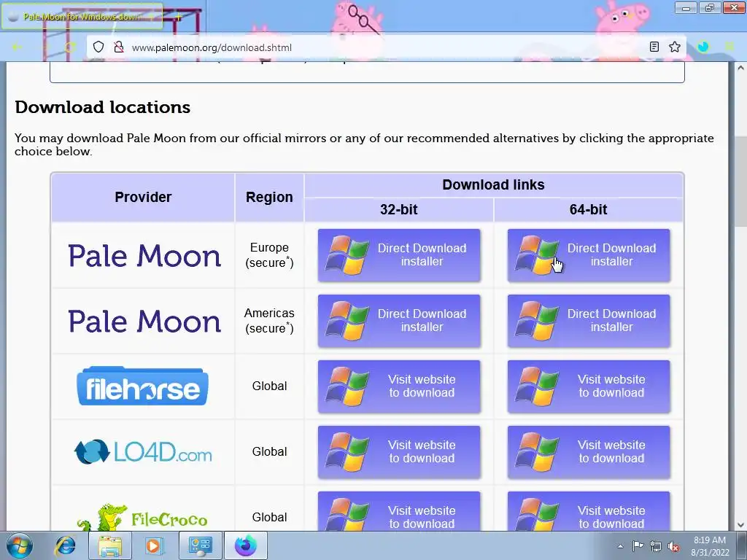Click the muted volume tray icon
The image size is (747, 560).
point(673,546)
